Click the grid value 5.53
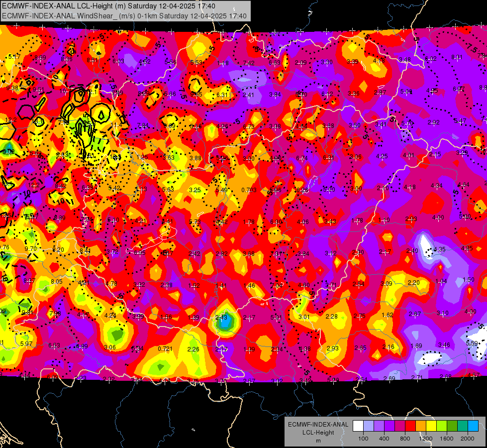 (x=196, y=63)
